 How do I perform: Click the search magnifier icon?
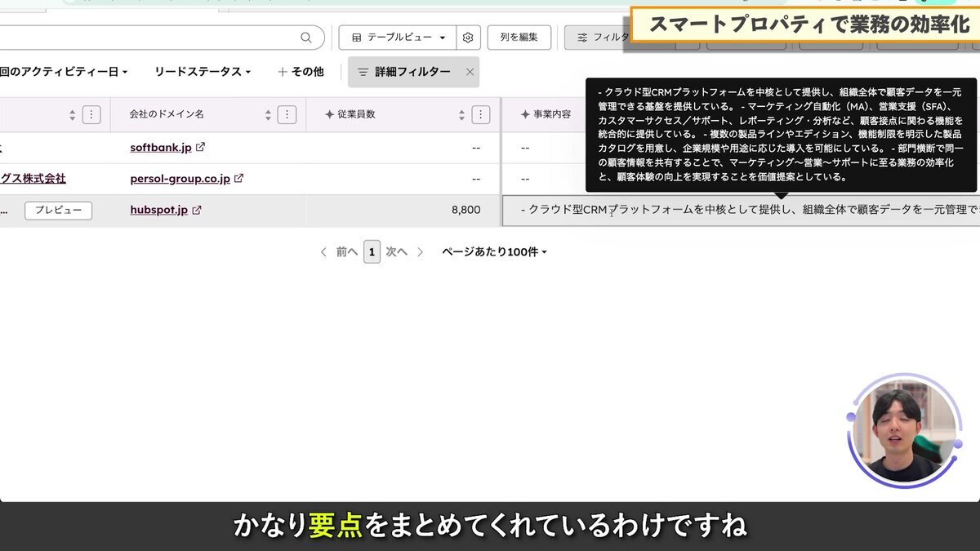tap(306, 38)
